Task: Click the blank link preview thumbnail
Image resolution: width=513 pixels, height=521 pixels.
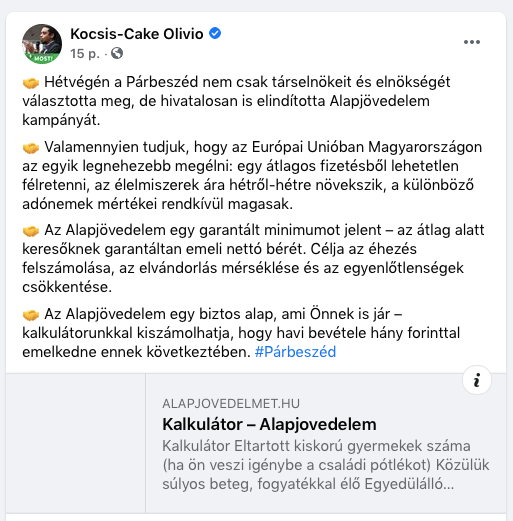Action: tap(76, 443)
